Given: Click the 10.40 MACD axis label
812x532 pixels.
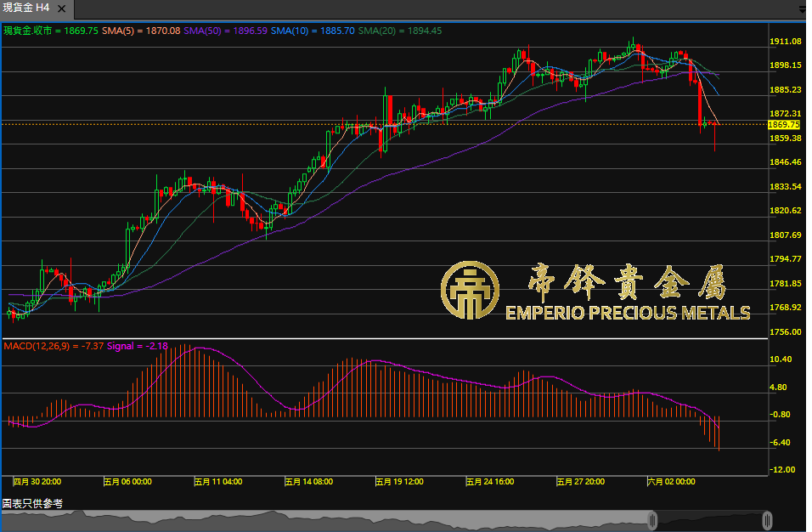Looking at the screenshot, I should (781, 359).
